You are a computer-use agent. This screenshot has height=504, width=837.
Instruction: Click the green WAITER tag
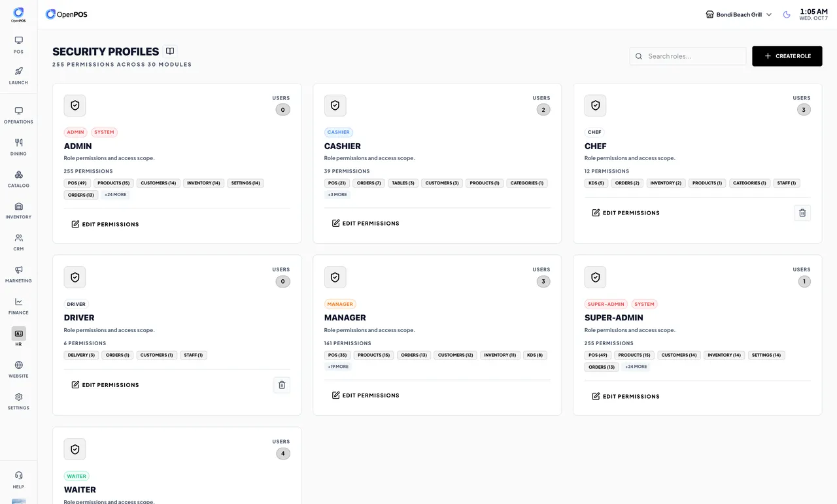click(77, 476)
